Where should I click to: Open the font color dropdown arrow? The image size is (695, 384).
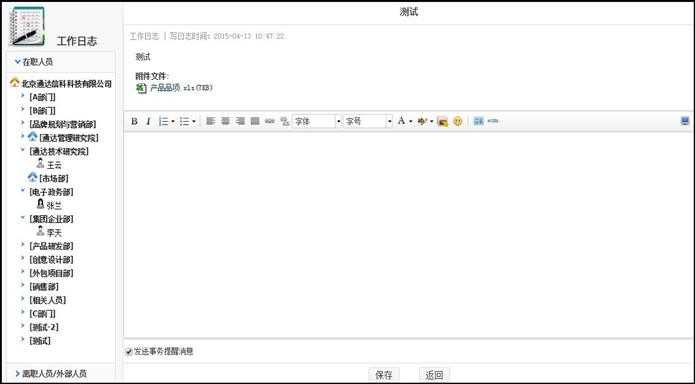(410, 121)
